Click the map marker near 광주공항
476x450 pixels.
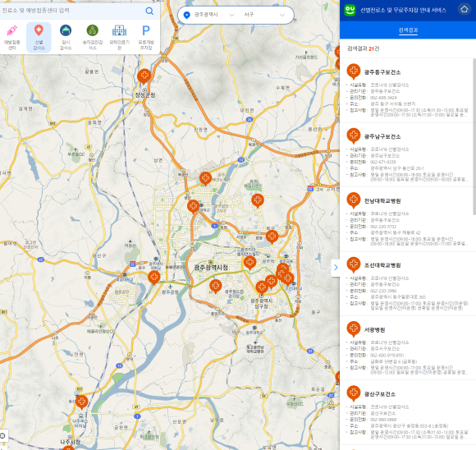[x=154, y=278]
